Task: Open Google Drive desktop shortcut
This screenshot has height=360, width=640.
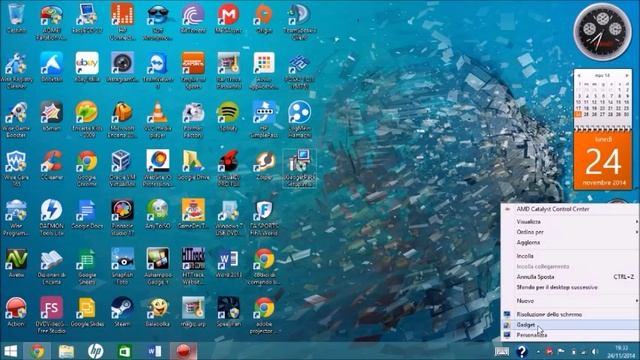Action: coord(193,165)
